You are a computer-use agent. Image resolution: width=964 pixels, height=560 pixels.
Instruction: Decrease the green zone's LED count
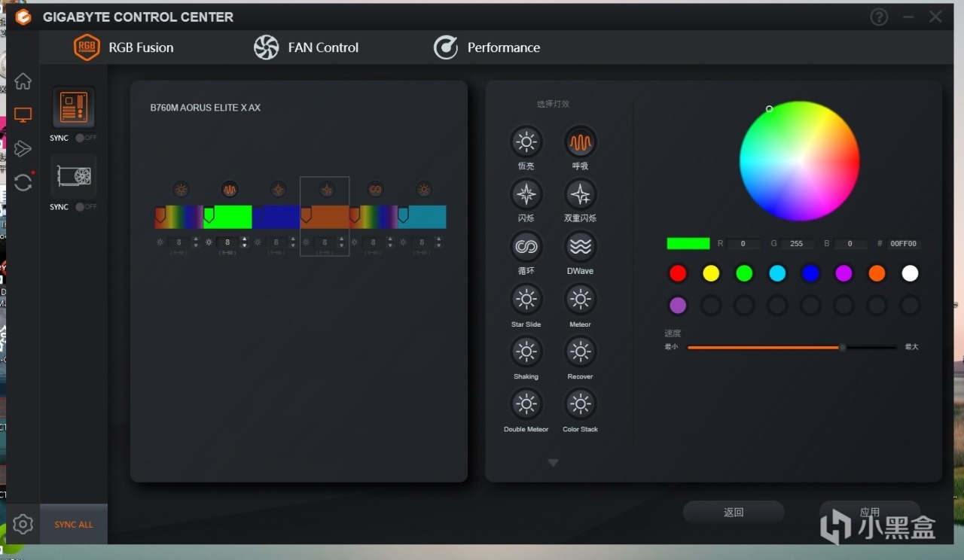click(x=244, y=245)
